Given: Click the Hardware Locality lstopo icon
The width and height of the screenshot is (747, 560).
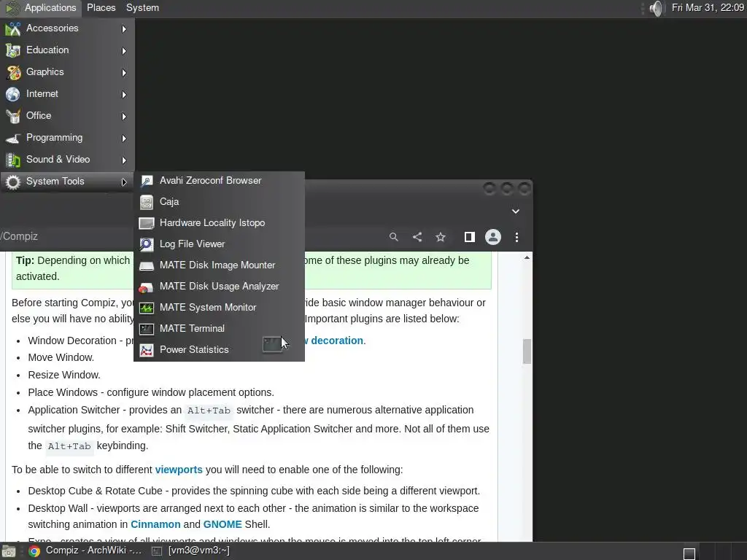Looking at the screenshot, I should coord(147,223).
